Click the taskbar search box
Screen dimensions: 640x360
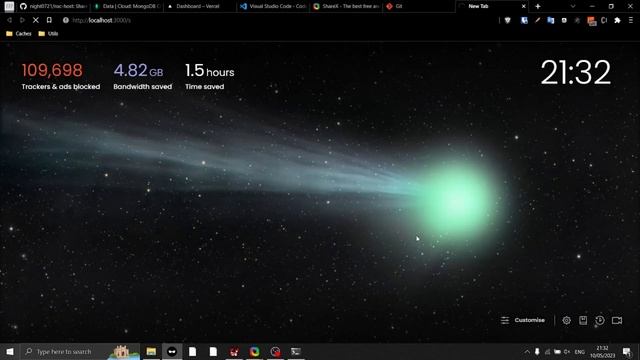click(x=80, y=351)
